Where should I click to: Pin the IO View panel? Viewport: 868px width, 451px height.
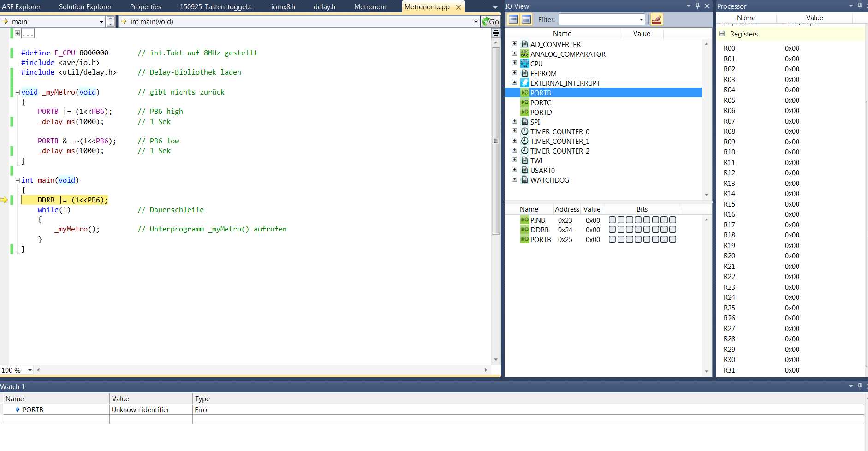[697, 6]
